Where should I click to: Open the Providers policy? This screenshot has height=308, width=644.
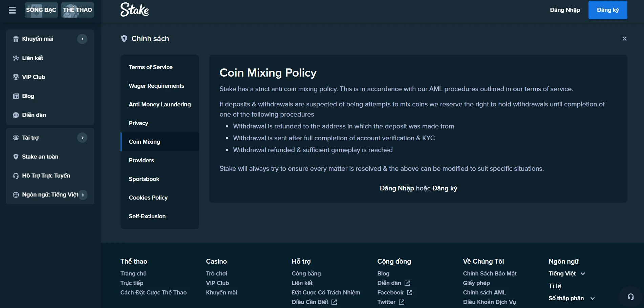(160, 160)
